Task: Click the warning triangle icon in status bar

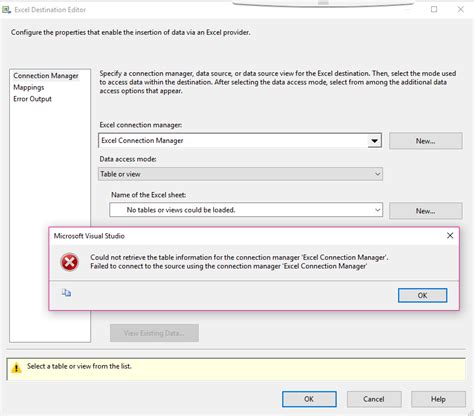Action: coord(16,368)
